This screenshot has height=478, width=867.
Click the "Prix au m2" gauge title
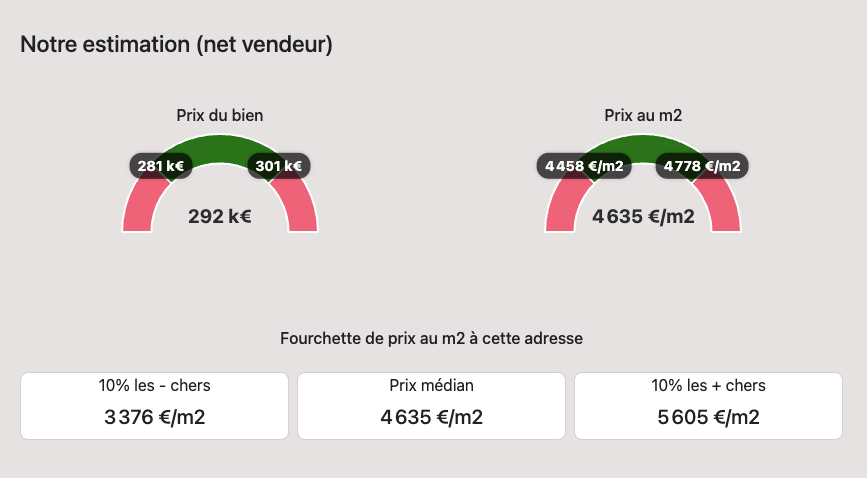click(x=643, y=116)
